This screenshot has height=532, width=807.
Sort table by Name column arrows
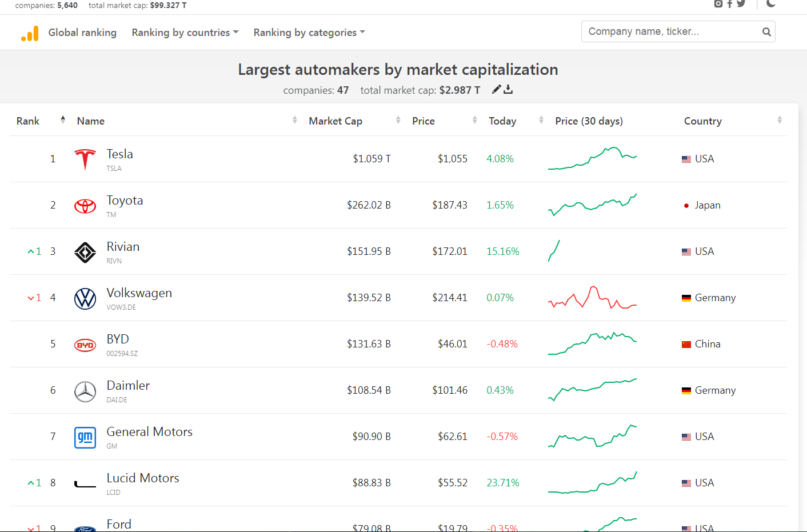(294, 120)
